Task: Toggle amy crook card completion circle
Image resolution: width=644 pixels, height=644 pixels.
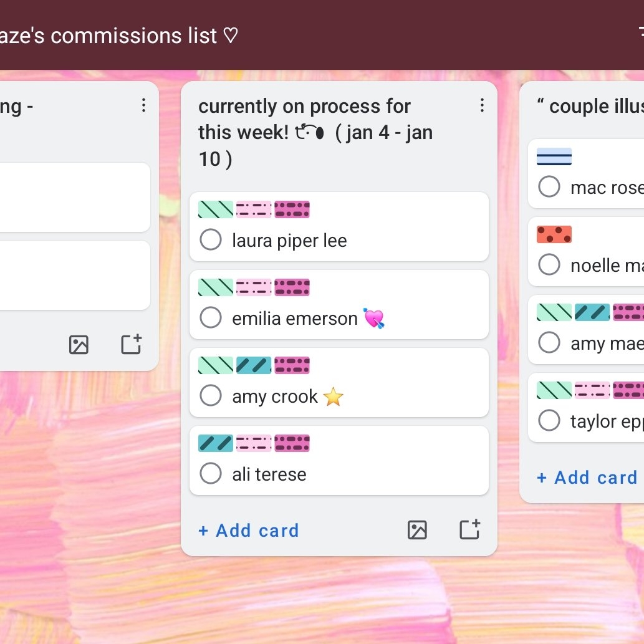Action: (x=211, y=396)
